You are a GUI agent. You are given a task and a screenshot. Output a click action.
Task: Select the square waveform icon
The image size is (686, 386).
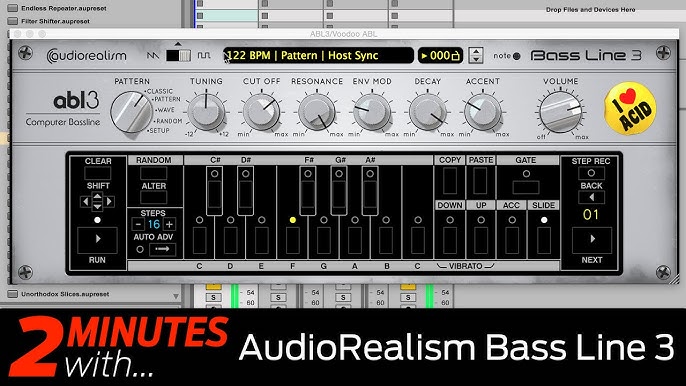(x=203, y=56)
